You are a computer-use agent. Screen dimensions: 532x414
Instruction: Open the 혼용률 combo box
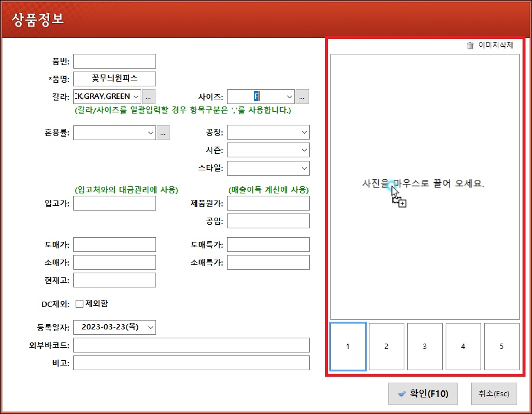pyautogui.click(x=115, y=132)
